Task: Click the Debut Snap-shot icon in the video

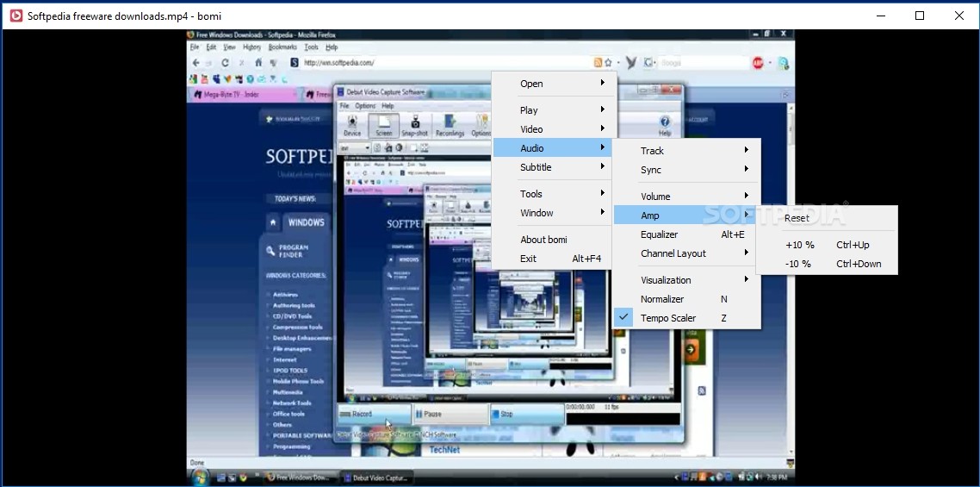Action: click(413, 126)
